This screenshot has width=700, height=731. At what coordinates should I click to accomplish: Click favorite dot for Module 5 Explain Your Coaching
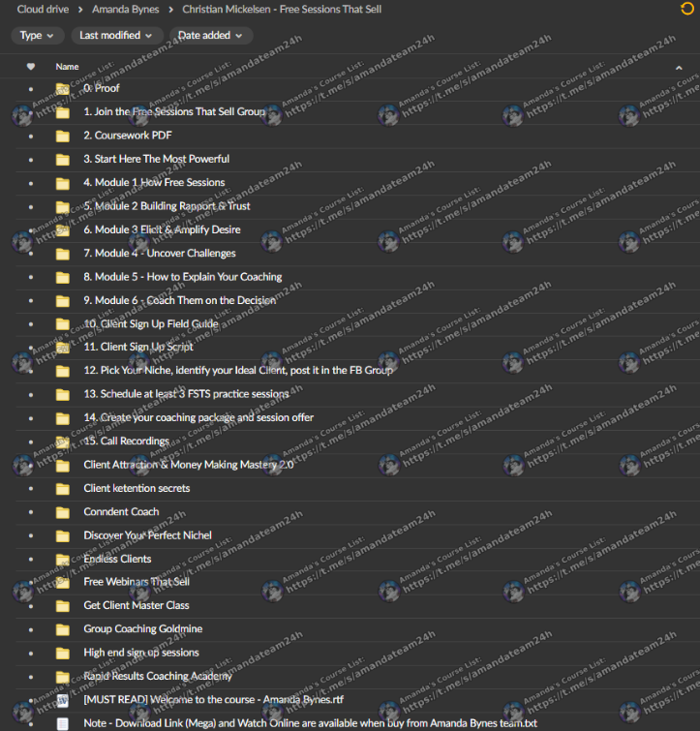click(31, 277)
